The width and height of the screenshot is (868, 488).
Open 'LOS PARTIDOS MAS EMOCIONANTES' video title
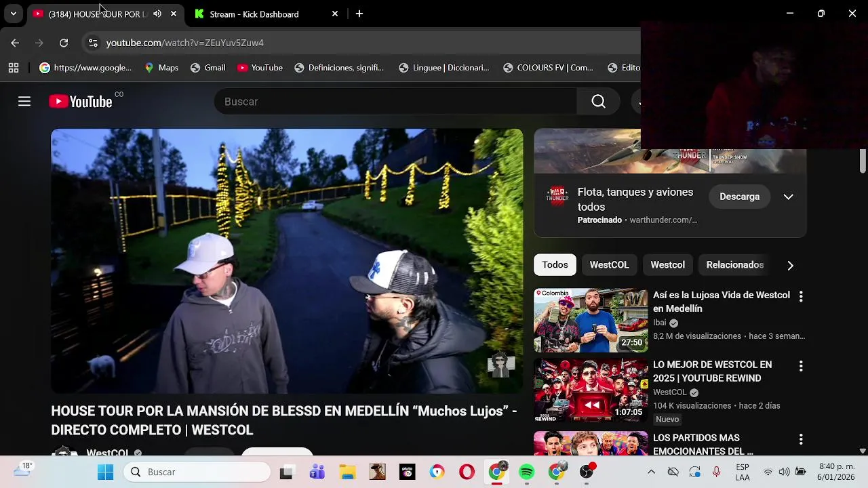[703, 445]
